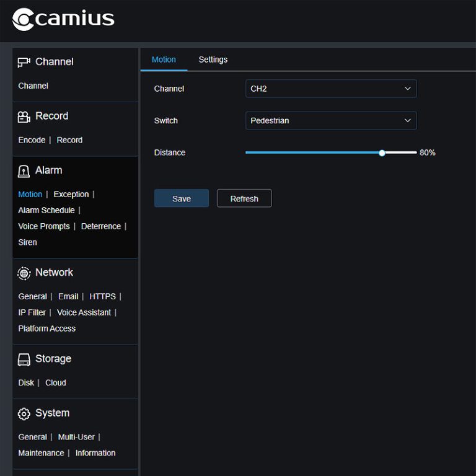Open the Voice Assistant page
The width and height of the screenshot is (476, 476).
pyautogui.click(x=84, y=312)
